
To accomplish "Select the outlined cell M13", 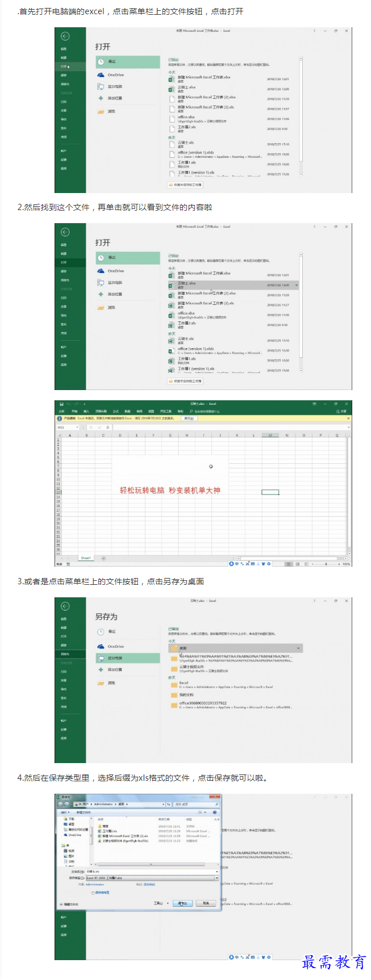I will coord(270,492).
